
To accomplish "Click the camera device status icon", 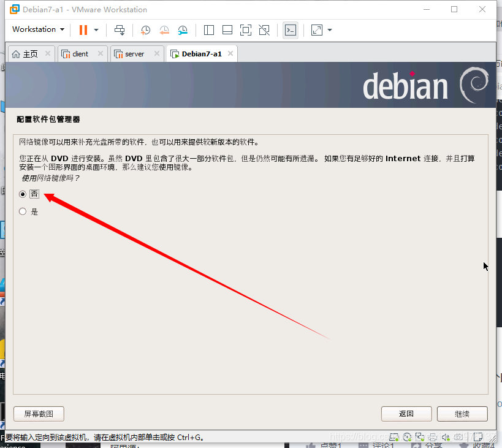I will pyautogui.click(x=458, y=437).
